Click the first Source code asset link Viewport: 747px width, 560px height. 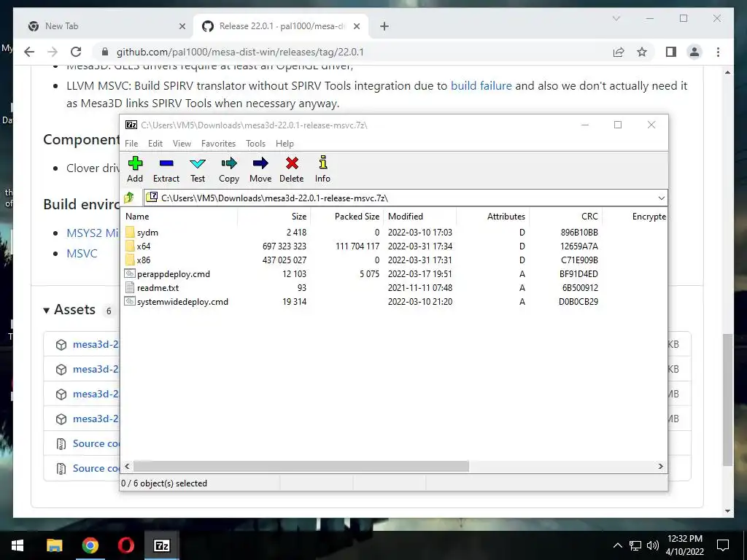tap(96, 443)
